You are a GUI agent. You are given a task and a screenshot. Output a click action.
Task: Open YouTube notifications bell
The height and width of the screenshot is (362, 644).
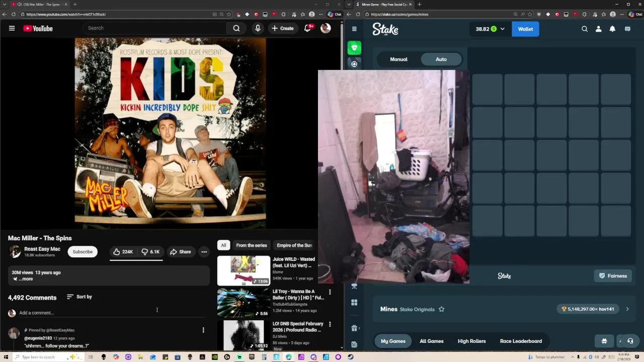[308, 28]
